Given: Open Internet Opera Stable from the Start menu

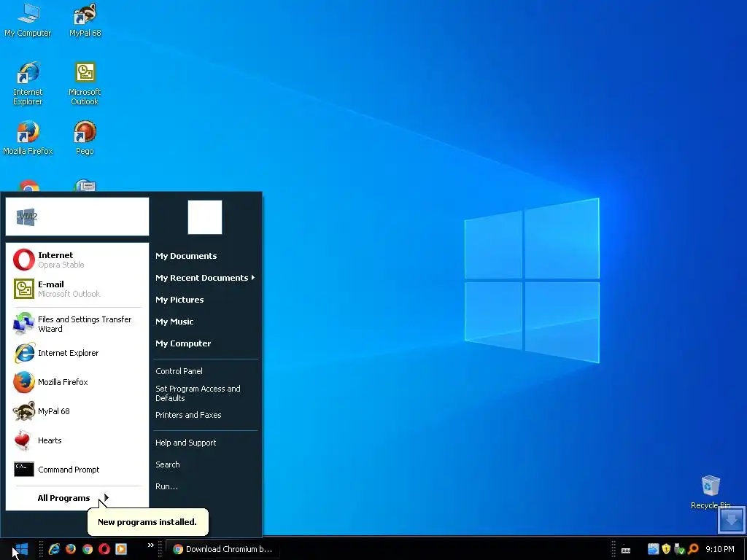Looking at the screenshot, I should pos(77,260).
